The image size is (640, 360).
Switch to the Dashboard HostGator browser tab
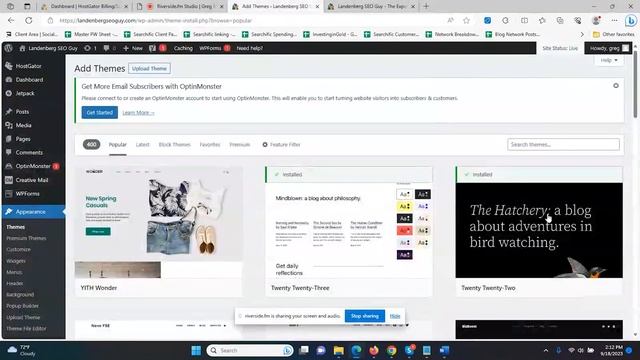tap(85, 7)
